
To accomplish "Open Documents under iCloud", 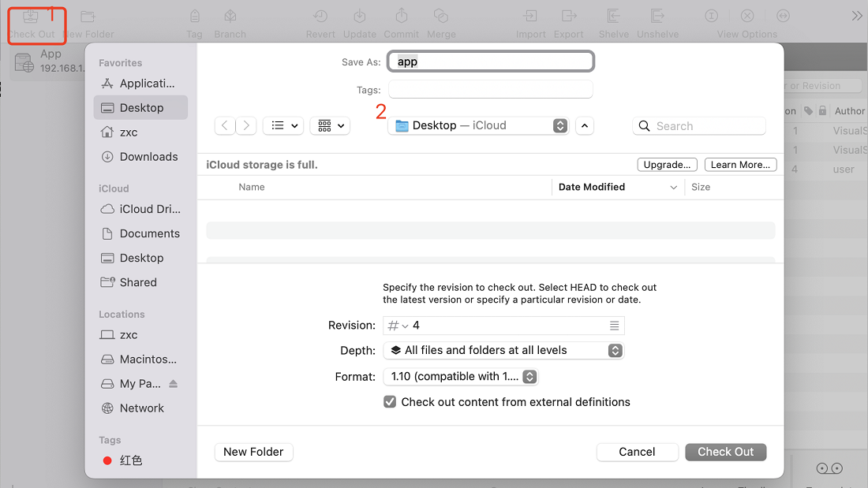I will 140,233.
